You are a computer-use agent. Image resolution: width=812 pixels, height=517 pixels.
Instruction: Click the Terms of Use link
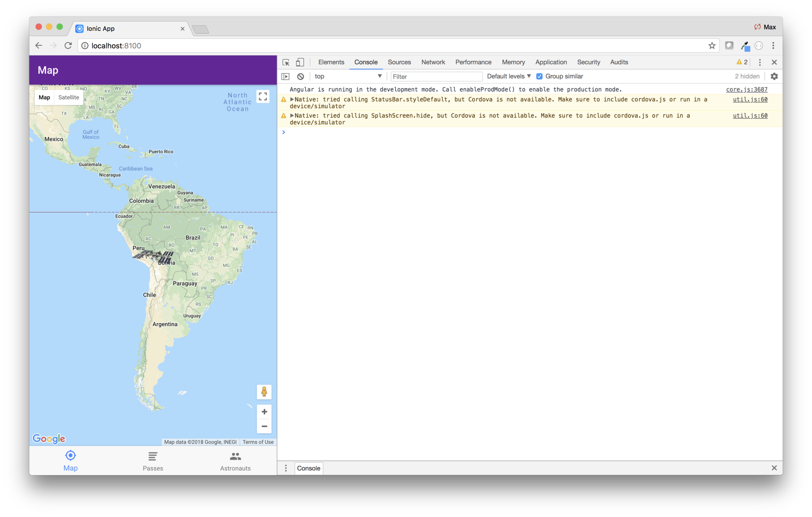tap(258, 442)
